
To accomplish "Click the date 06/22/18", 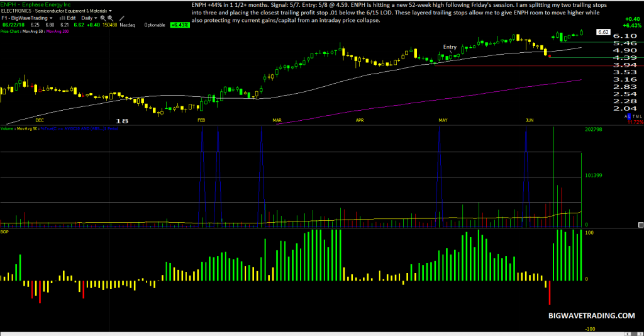I will 14,25.
